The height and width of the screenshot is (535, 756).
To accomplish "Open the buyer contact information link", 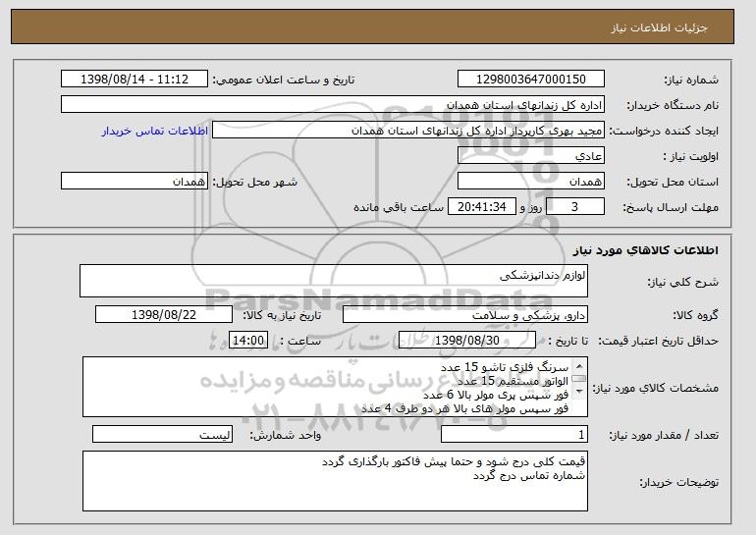I will pos(155,132).
